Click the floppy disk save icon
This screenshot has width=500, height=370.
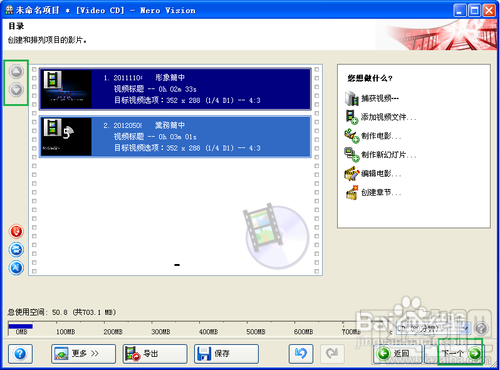click(204, 354)
